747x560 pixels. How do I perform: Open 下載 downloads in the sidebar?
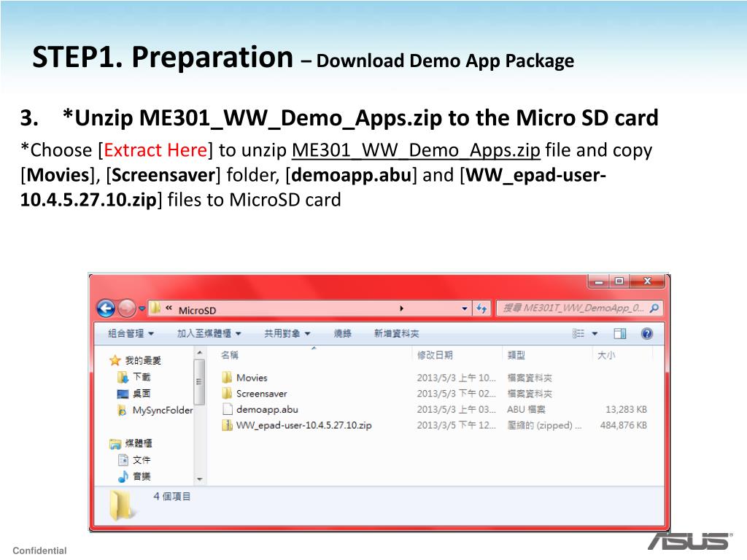[142, 377]
